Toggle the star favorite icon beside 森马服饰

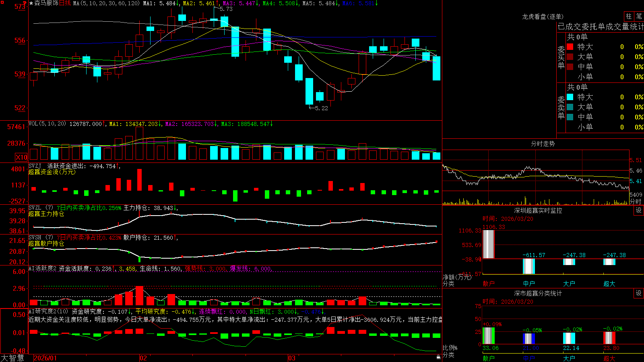tap(31, 3)
